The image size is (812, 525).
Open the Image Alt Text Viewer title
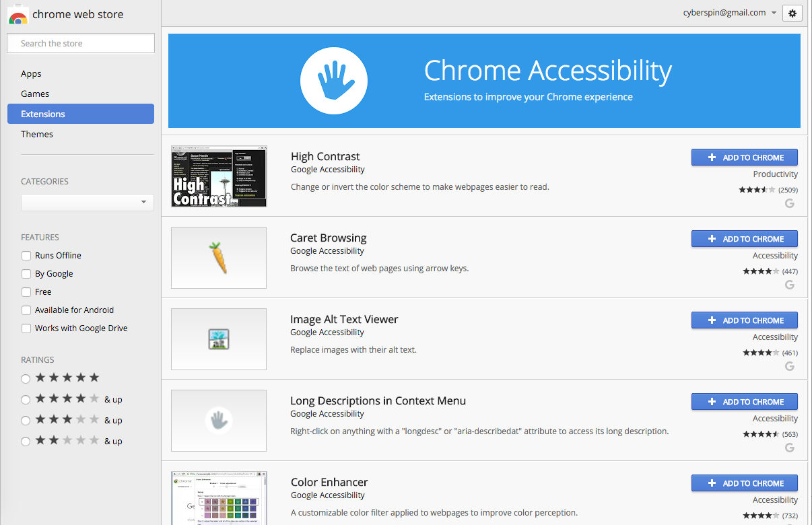pyautogui.click(x=344, y=319)
